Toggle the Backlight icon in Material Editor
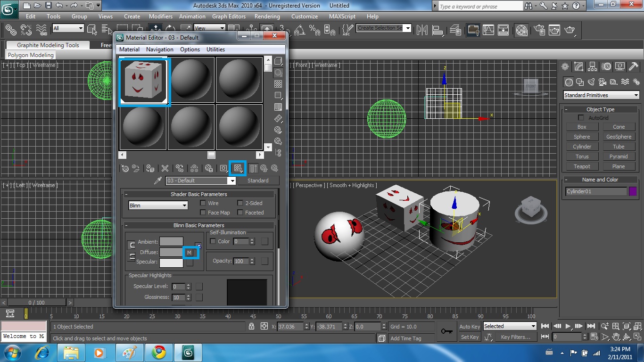The image size is (644, 362). point(278,73)
